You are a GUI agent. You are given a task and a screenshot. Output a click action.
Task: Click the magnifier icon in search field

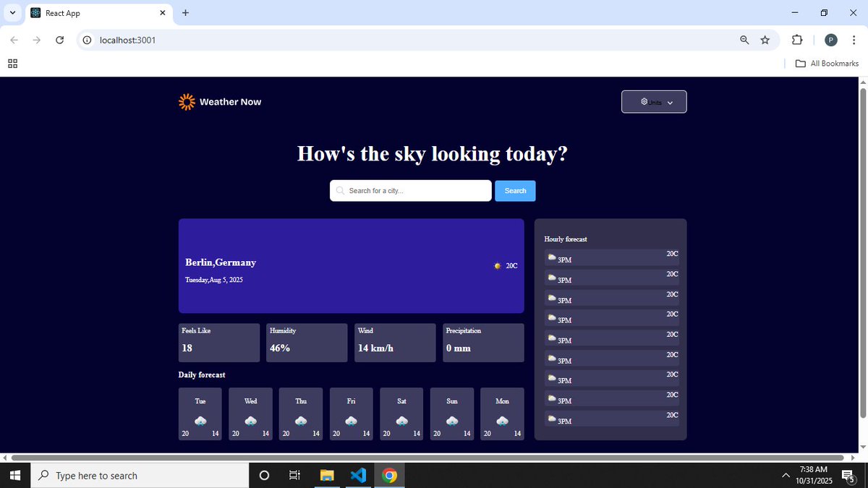[x=340, y=191]
